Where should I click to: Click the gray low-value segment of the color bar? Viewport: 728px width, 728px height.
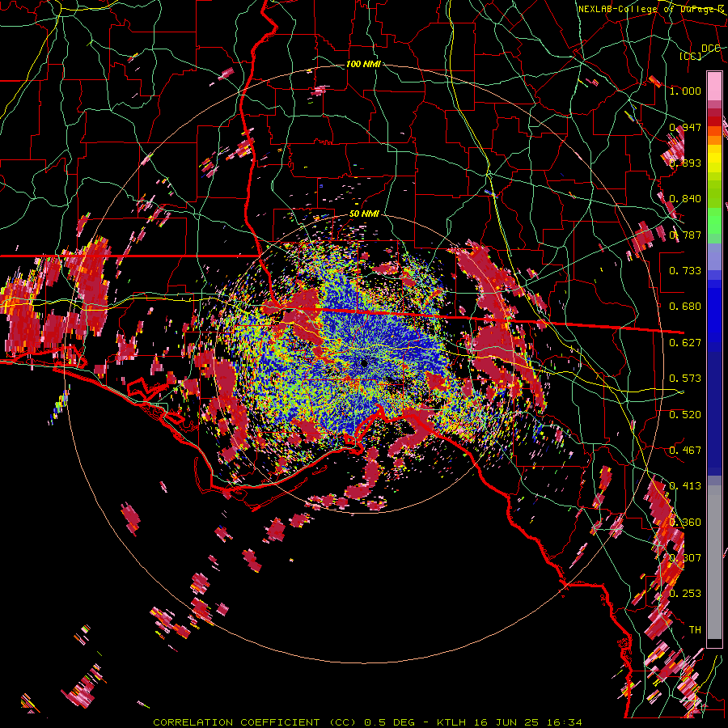pos(714,562)
